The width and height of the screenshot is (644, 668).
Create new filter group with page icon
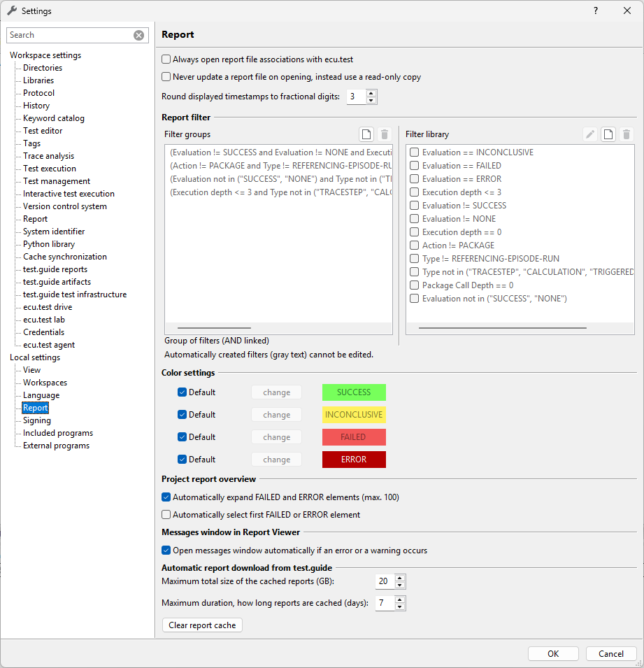[366, 134]
